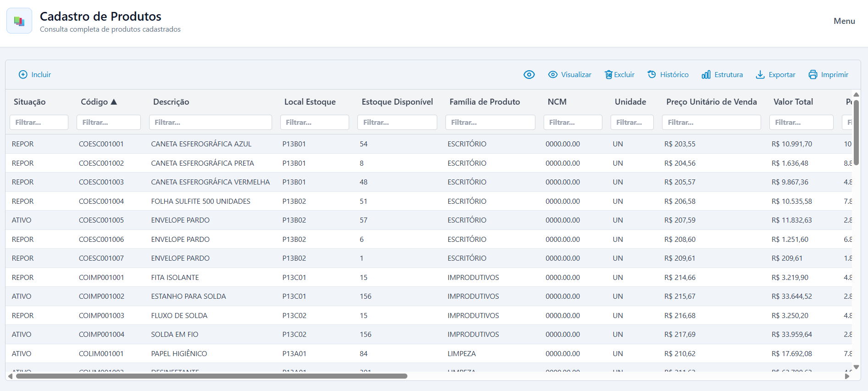Click the Cadastro de Produtos logo icon
868x391 pixels.
tap(19, 21)
